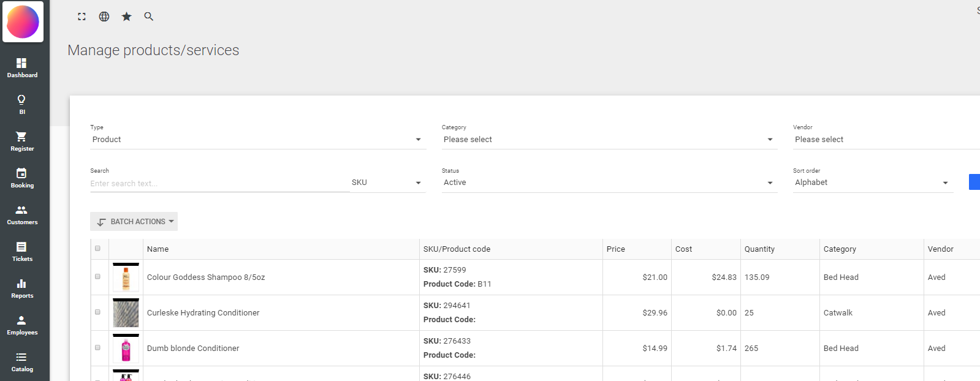
Task: Open the Status dropdown showing Active
Action: (x=609, y=183)
